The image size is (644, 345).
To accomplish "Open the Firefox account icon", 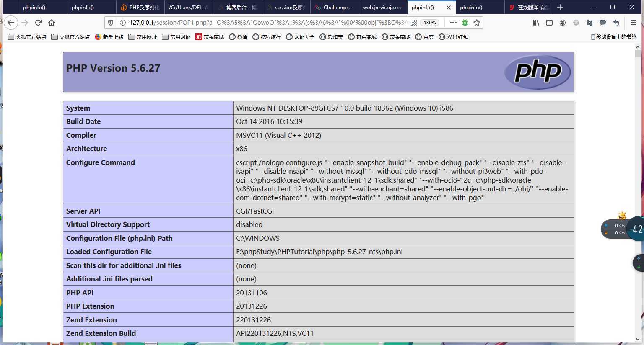I will (x=563, y=23).
